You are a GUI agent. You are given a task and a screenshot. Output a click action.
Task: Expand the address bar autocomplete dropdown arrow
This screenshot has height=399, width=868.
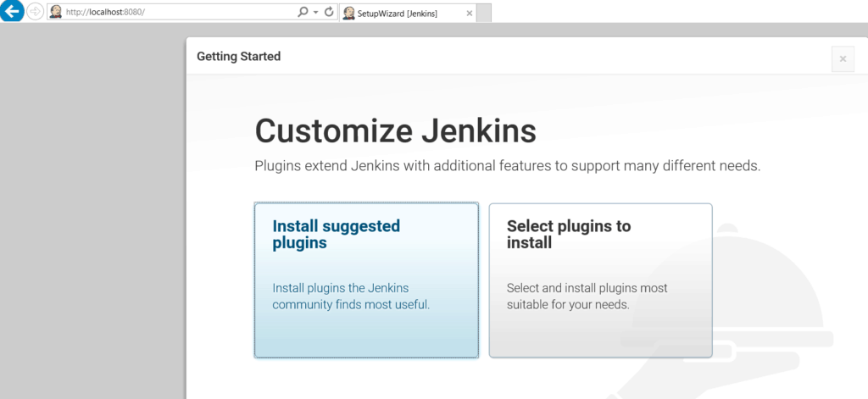(x=315, y=12)
